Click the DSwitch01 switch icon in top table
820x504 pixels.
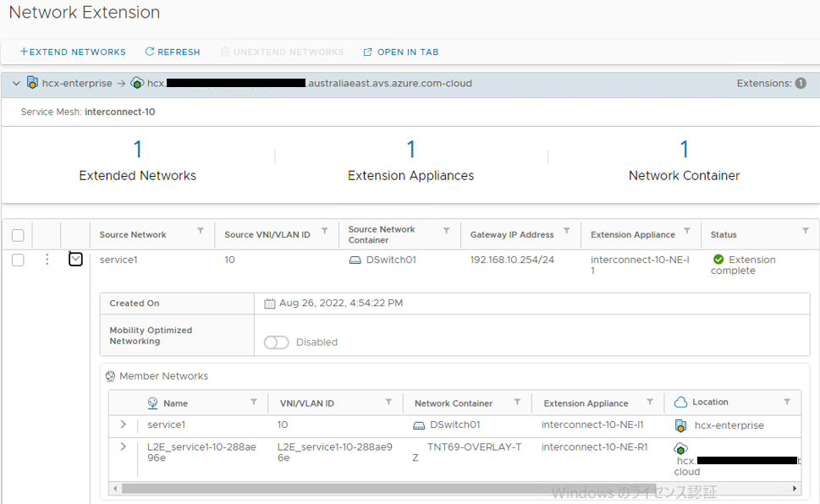[355, 260]
